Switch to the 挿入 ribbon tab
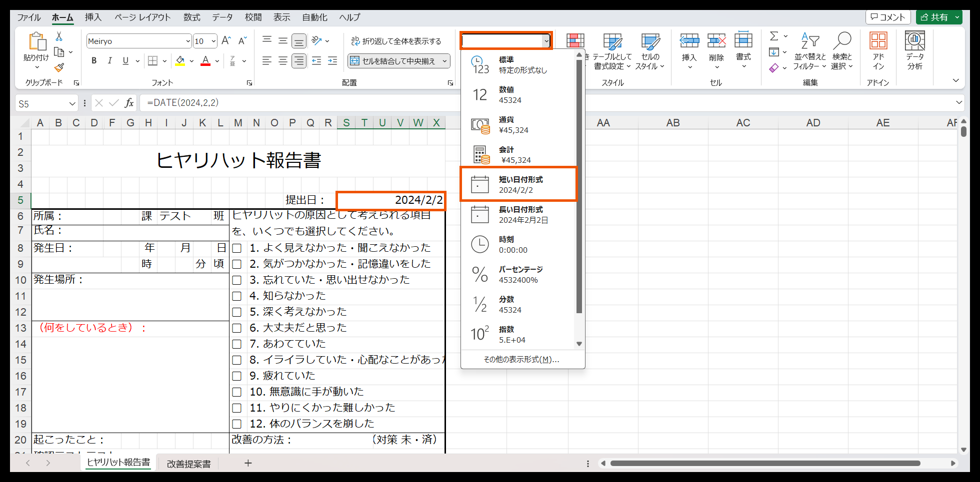This screenshot has width=980, height=482. 93,17
